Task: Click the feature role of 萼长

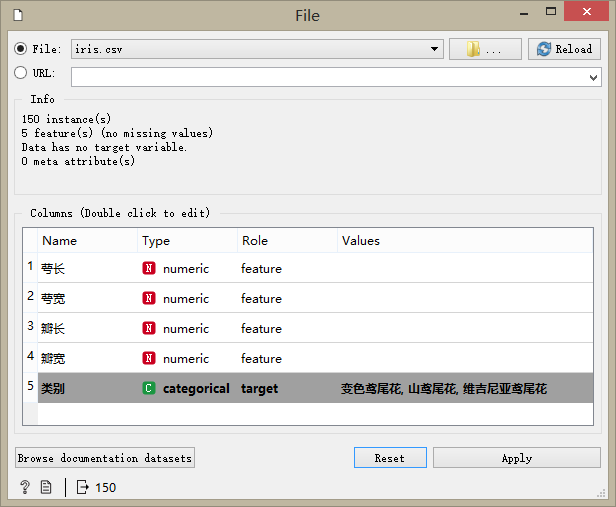Action: 261,269
